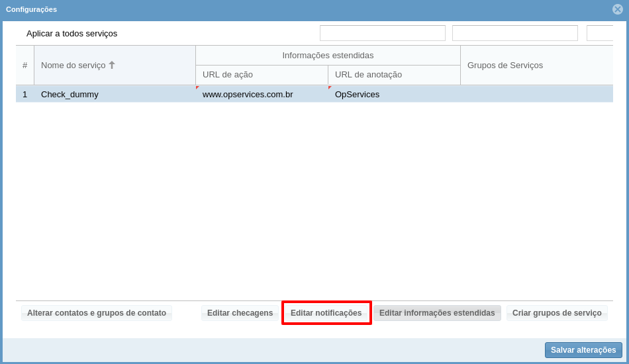
Task: Click the Grupos de Serviços column header
Action: click(x=536, y=65)
